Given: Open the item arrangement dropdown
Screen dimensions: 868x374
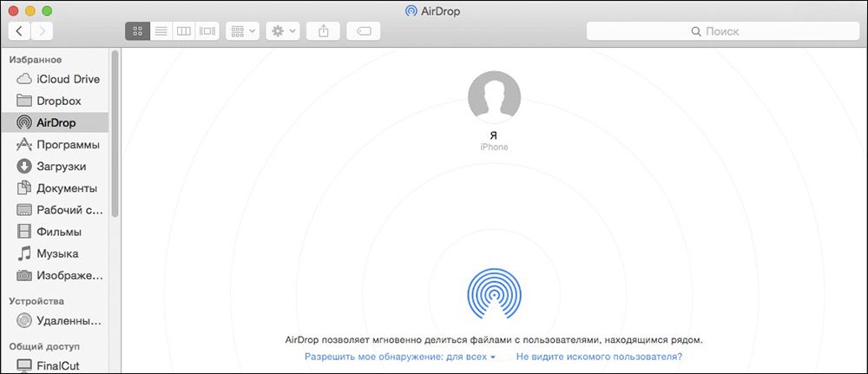Looking at the screenshot, I should pyautogui.click(x=242, y=31).
